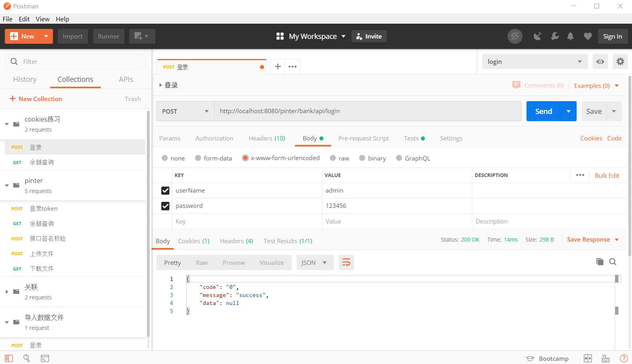632x364 pixels.
Task: Open the Headers (10) request tab
Action: [267, 138]
